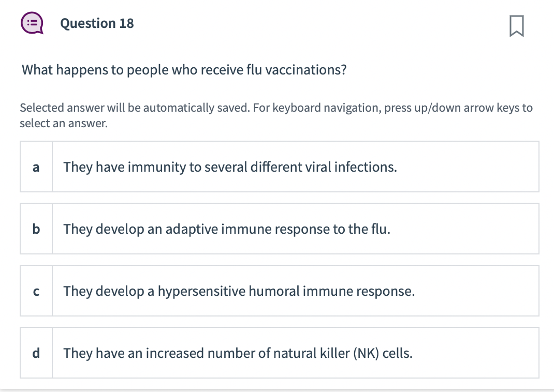Select answer letter a
This screenshot has height=392, width=554.
click(36, 167)
